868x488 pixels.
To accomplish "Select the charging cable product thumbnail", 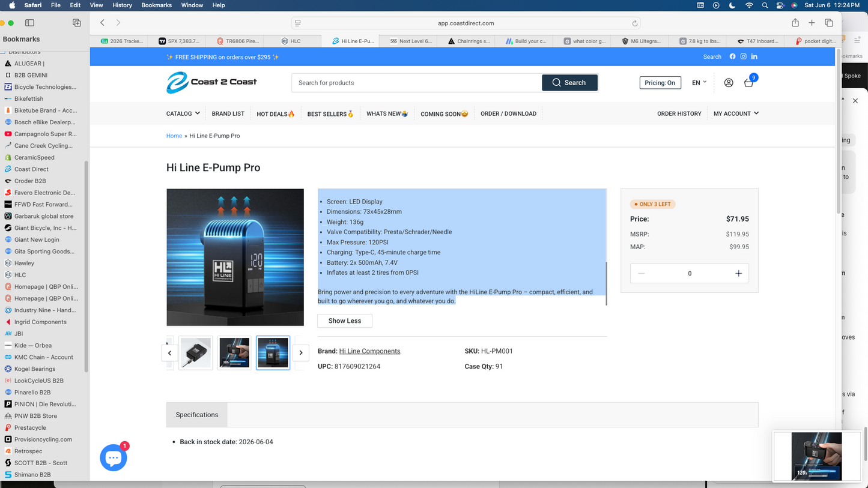I will pyautogui.click(x=196, y=353).
